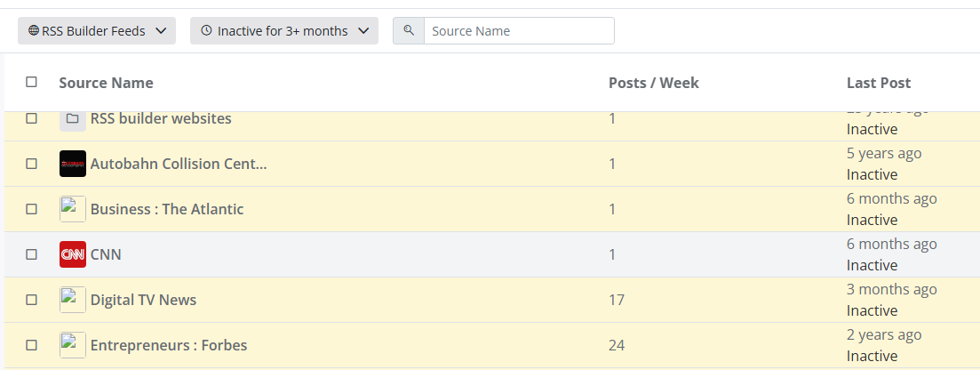Tick the Autobahn Collision Center checkbox
The height and width of the screenshot is (370, 980).
[32, 164]
